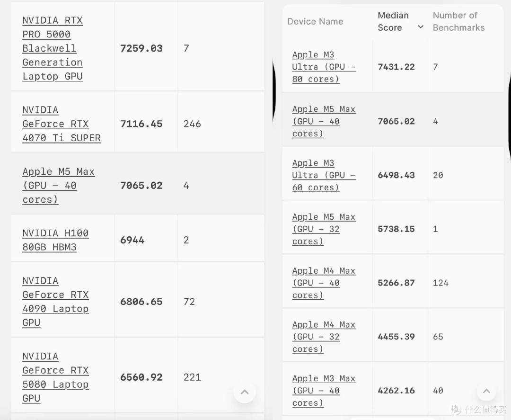Open NVIDIA GeForce RTX 4090 Laptop GPU link
The image size is (511, 420).
55,302
